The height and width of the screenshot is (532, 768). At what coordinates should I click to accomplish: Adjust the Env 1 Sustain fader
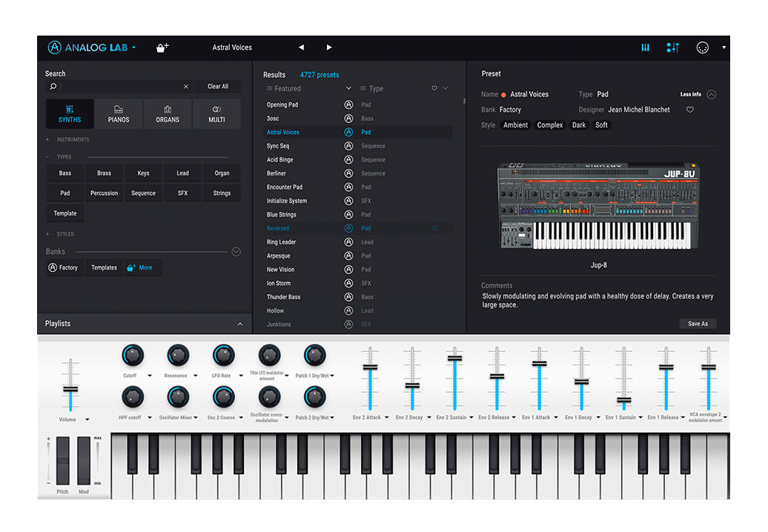click(x=624, y=400)
